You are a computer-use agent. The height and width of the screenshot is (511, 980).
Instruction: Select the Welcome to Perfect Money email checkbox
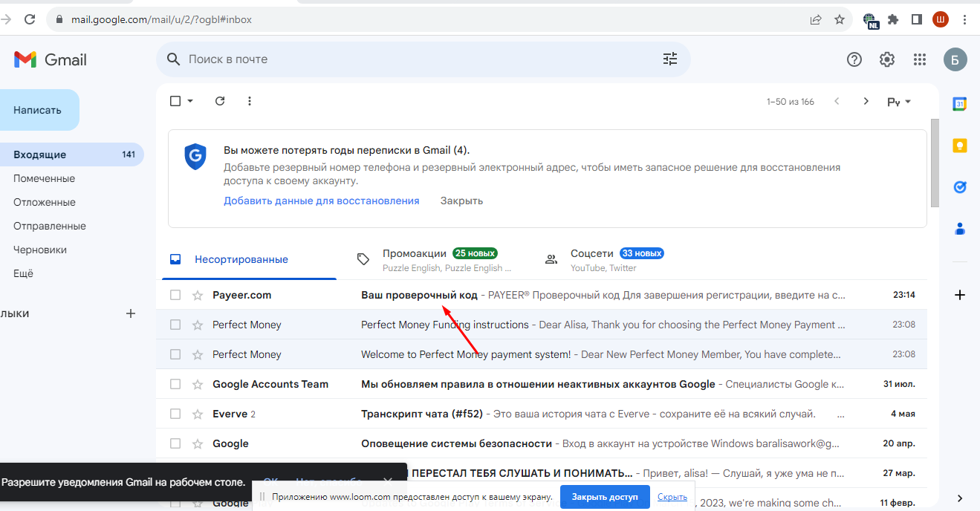pos(175,354)
